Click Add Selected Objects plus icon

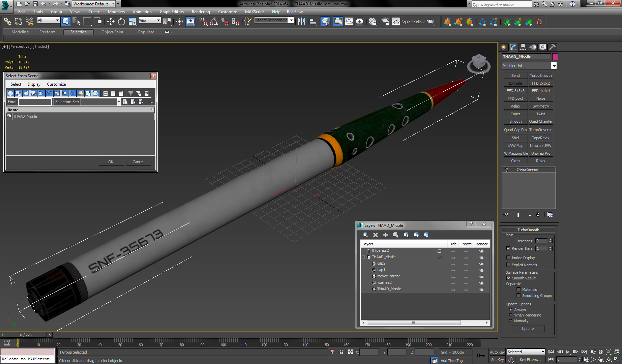tap(386, 235)
